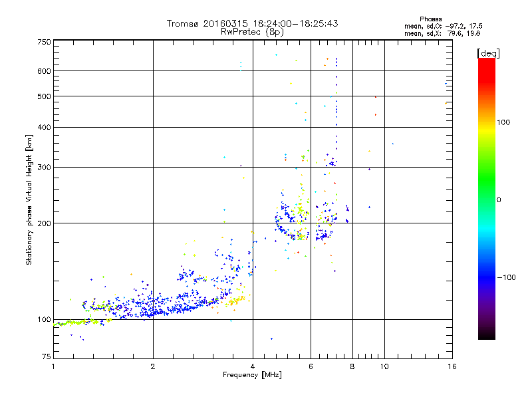Click the frequency axis tick label "4"
The image size is (532, 399).
click(x=253, y=366)
